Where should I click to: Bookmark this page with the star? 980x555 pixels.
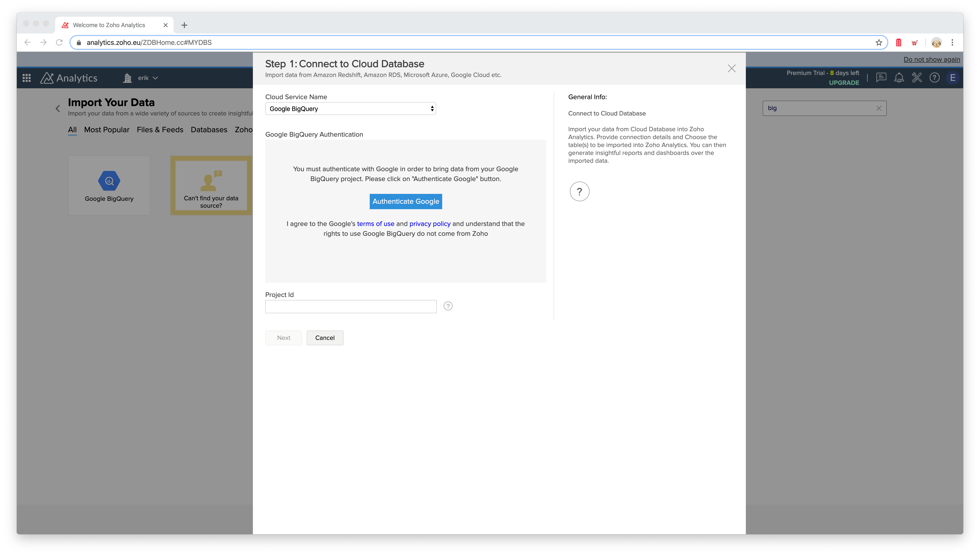879,42
